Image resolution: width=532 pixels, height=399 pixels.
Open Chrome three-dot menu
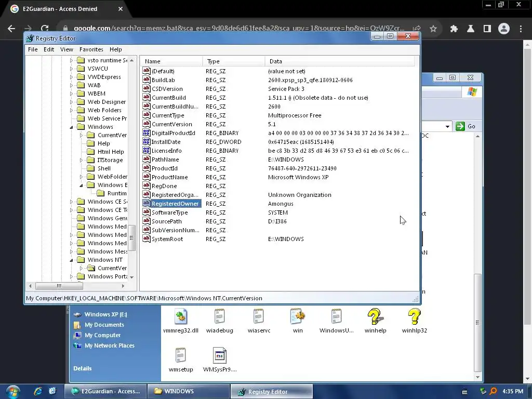[521, 29]
